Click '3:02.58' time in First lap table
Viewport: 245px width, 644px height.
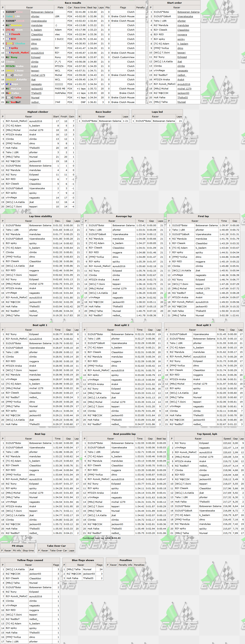point(224,315)
